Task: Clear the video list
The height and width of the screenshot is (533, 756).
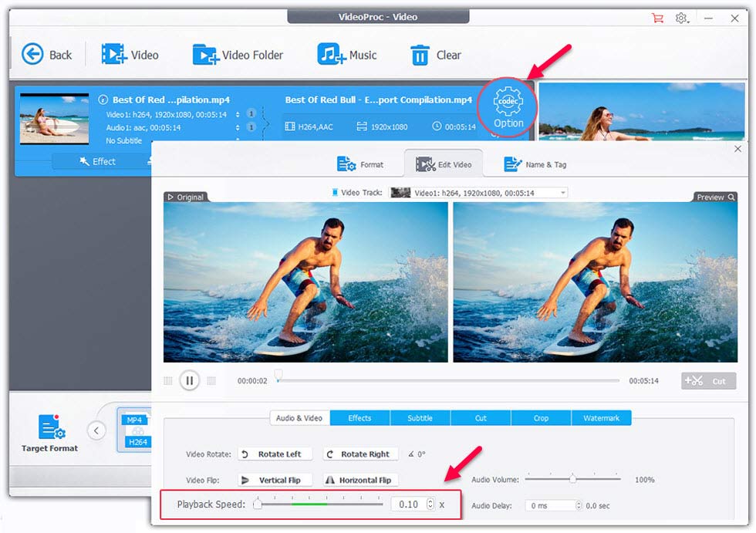Action: [x=435, y=55]
